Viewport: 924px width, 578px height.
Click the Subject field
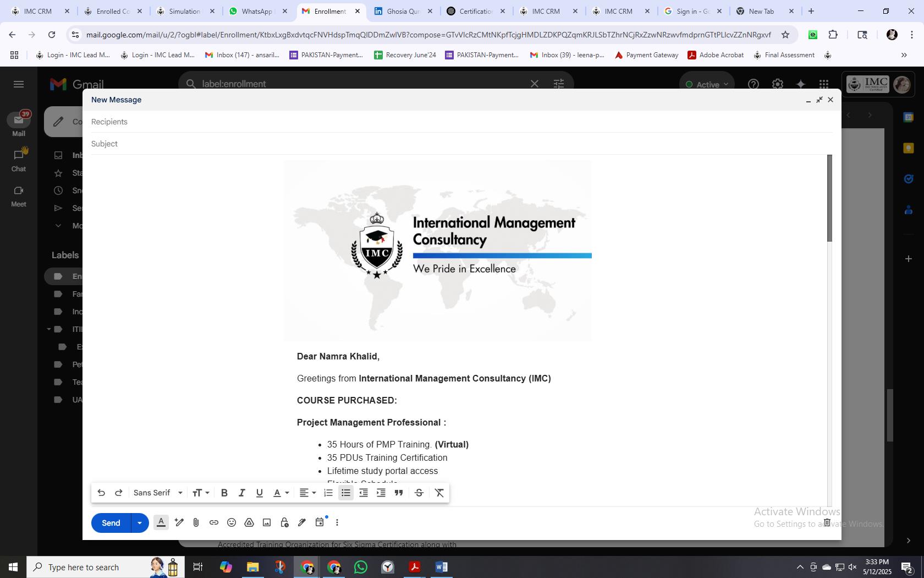(462, 144)
